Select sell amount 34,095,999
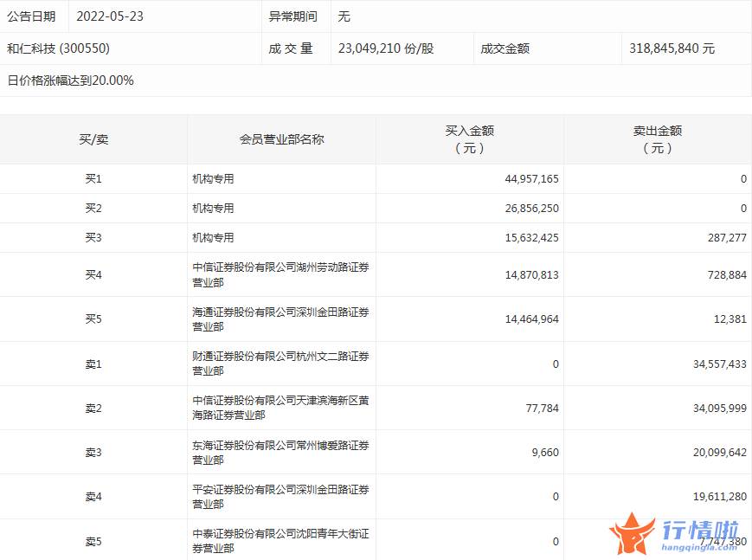Viewport: 752px width, 560px height. point(720,409)
